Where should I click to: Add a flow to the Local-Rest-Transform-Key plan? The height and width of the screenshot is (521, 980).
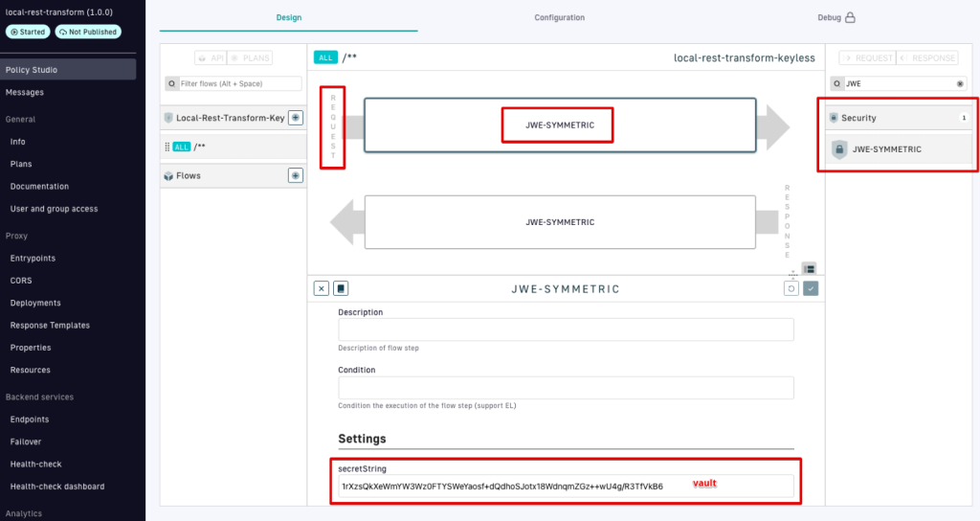click(296, 118)
